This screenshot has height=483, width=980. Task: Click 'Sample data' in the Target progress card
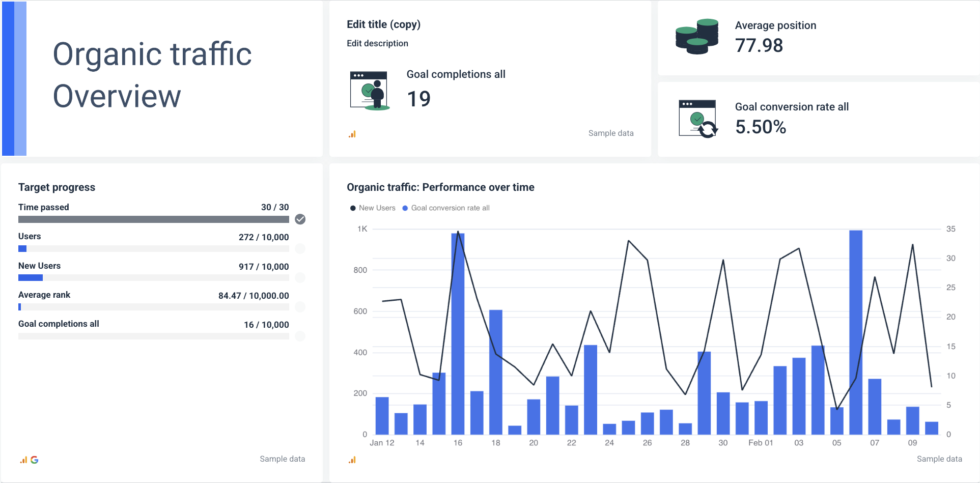[283, 459]
